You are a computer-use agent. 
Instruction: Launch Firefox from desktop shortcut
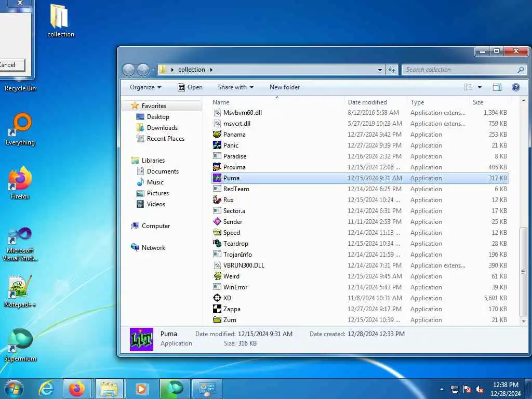[20, 183]
